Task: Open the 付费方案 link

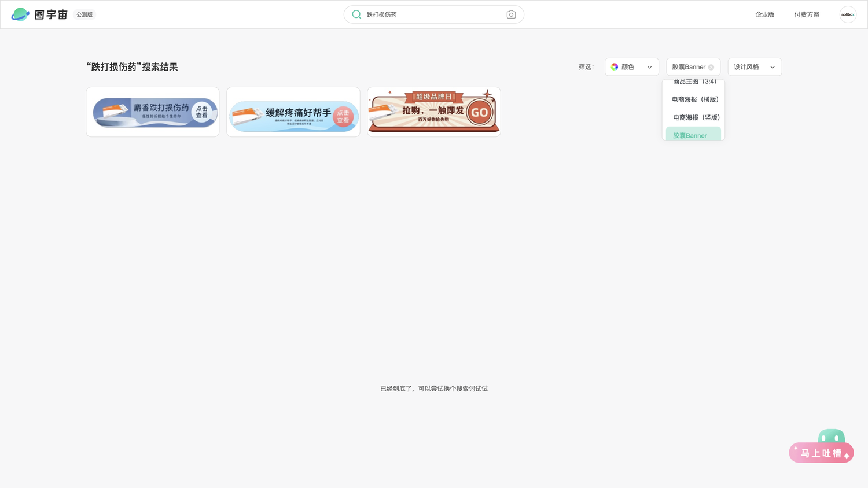Action: point(807,14)
